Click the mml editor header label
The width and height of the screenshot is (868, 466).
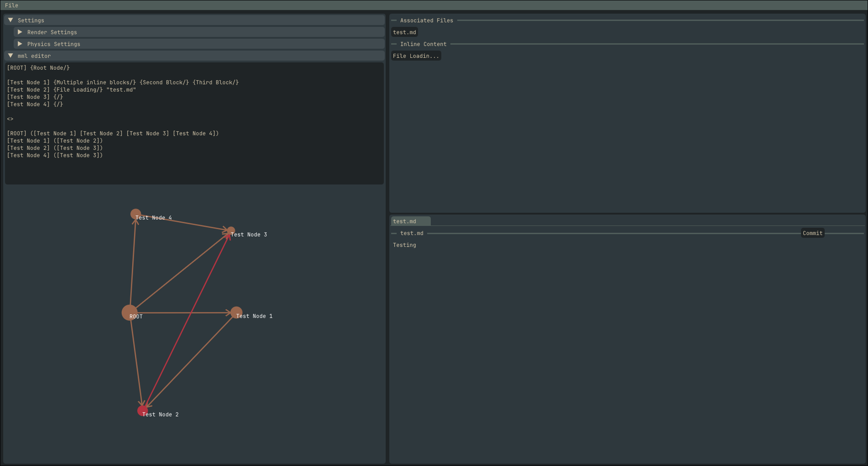point(34,56)
